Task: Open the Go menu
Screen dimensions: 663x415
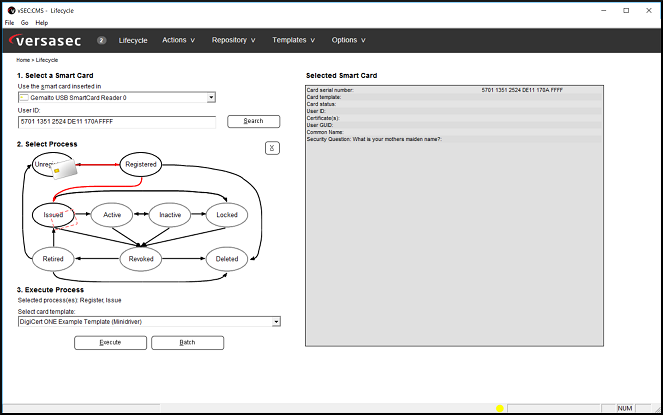Action: click(x=25, y=23)
